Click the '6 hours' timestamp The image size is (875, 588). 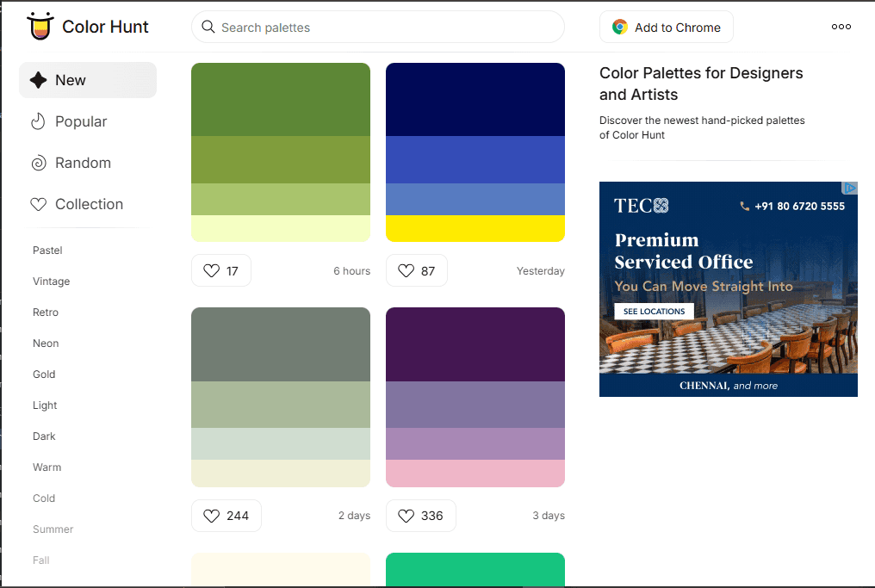(352, 270)
